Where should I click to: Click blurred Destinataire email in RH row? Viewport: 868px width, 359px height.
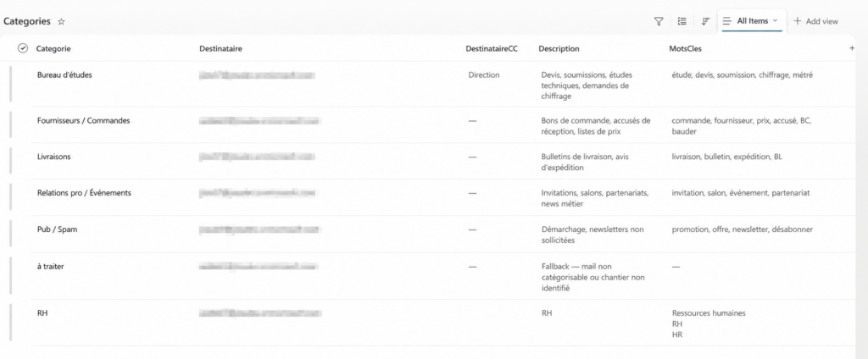[x=260, y=313]
